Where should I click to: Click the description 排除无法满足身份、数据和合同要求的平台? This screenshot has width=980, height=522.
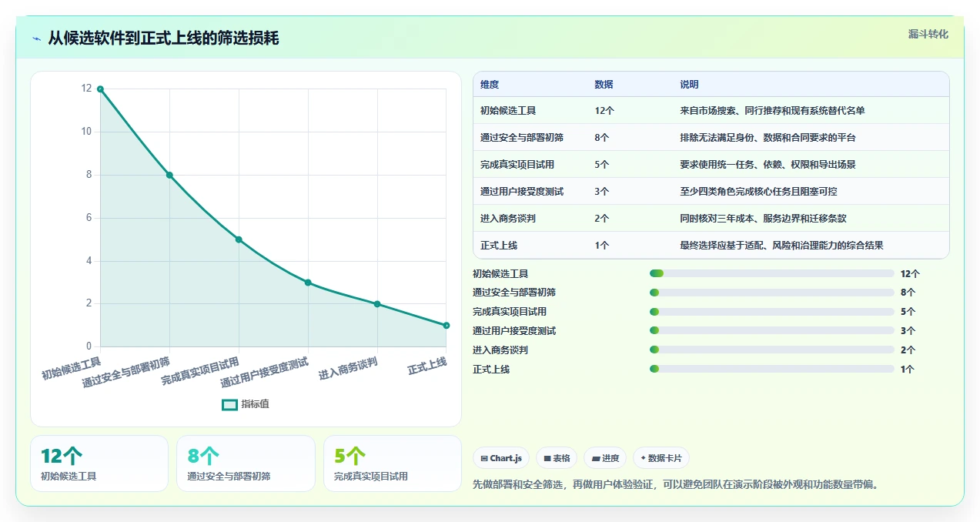click(x=768, y=138)
